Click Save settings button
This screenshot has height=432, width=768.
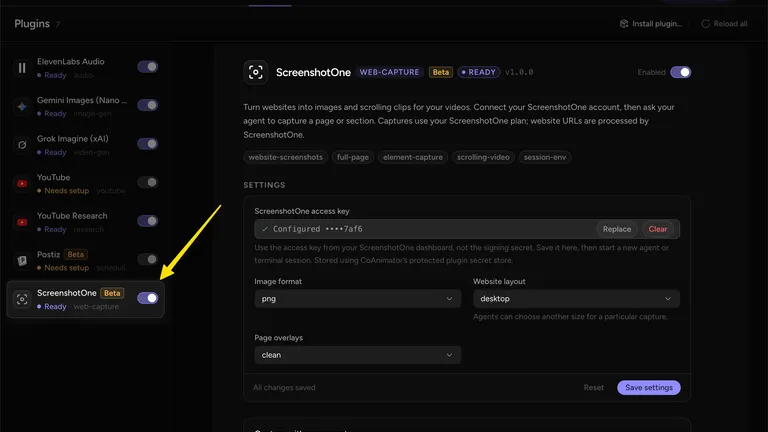tap(648, 387)
